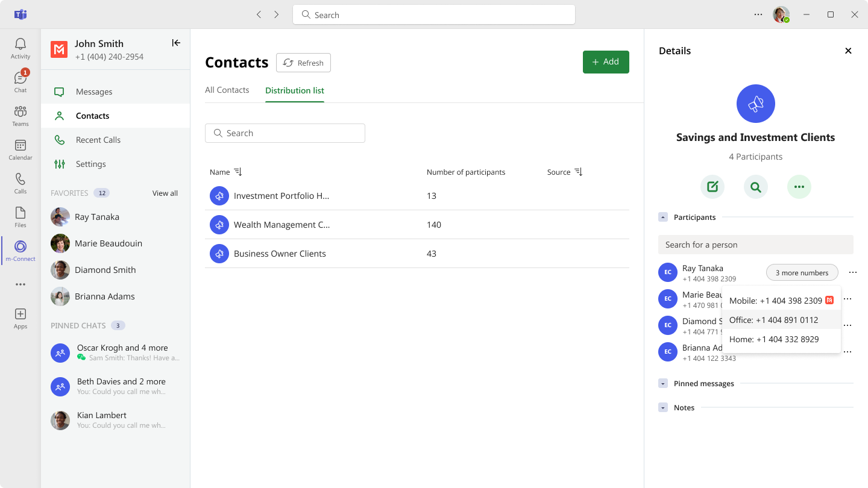Open Messages from the left sidebar
Screen dimensions: 868x488
(x=94, y=92)
